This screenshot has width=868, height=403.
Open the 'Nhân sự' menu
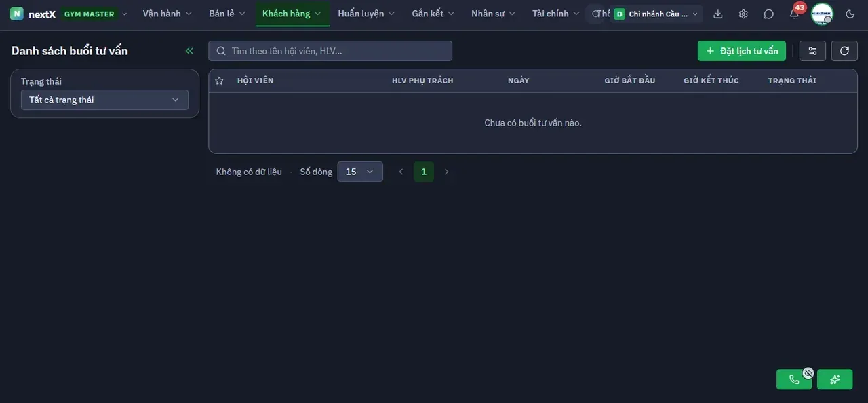tap(494, 14)
